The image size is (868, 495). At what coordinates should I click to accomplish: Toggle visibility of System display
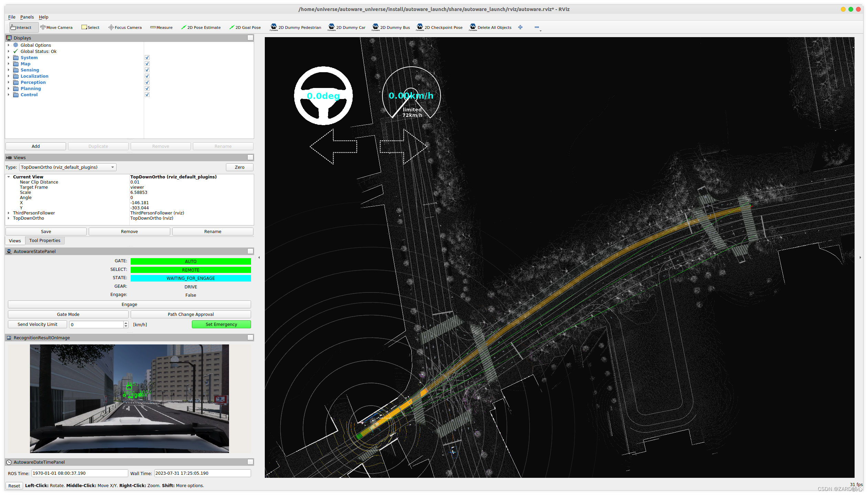point(148,58)
